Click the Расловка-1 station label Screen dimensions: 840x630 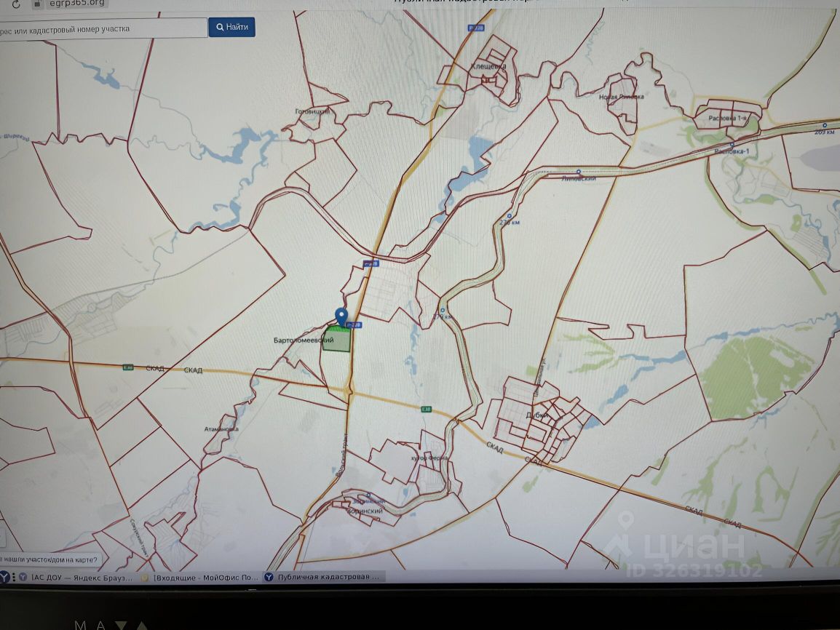[732, 151]
